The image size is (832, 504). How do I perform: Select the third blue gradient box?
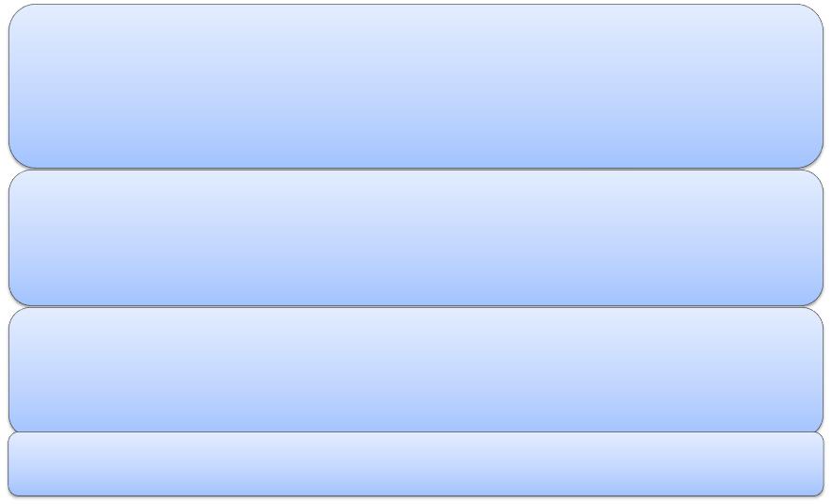(x=416, y=370)
